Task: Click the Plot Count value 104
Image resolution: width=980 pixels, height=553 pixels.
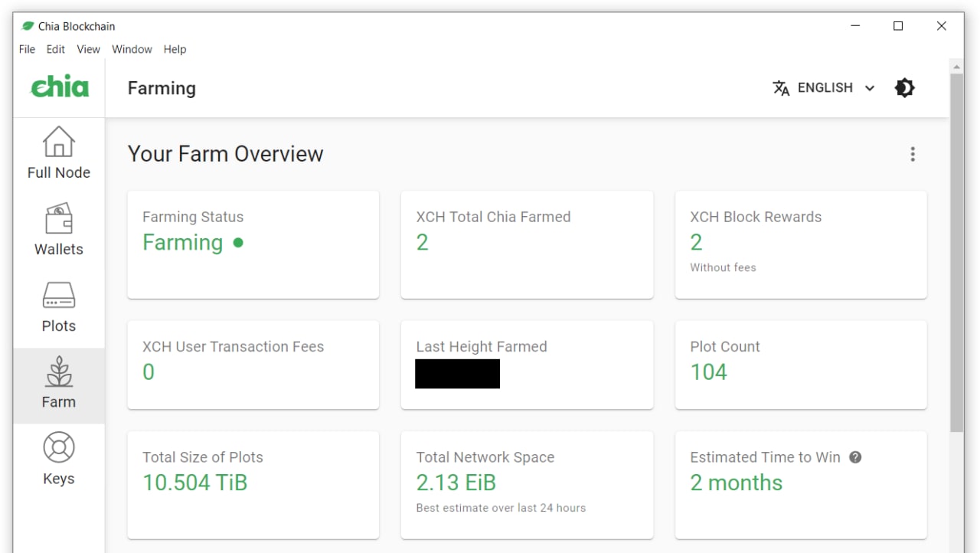Action: 708,372
